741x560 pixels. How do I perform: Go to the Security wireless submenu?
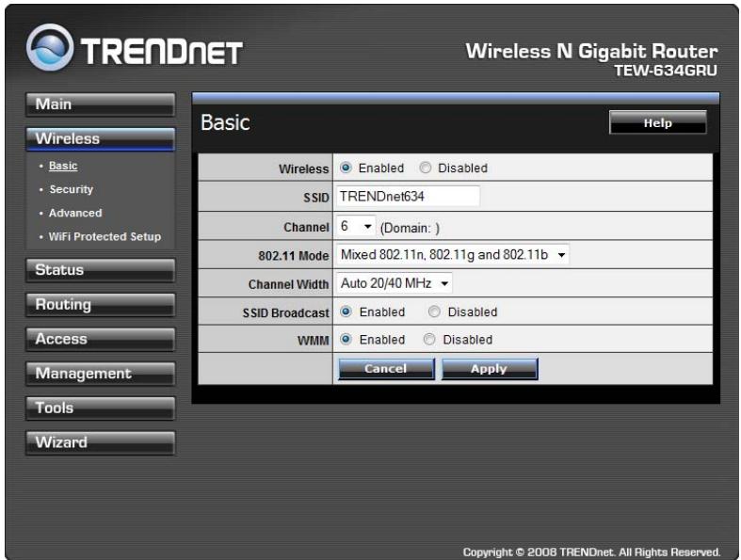[x=71, y=189]
